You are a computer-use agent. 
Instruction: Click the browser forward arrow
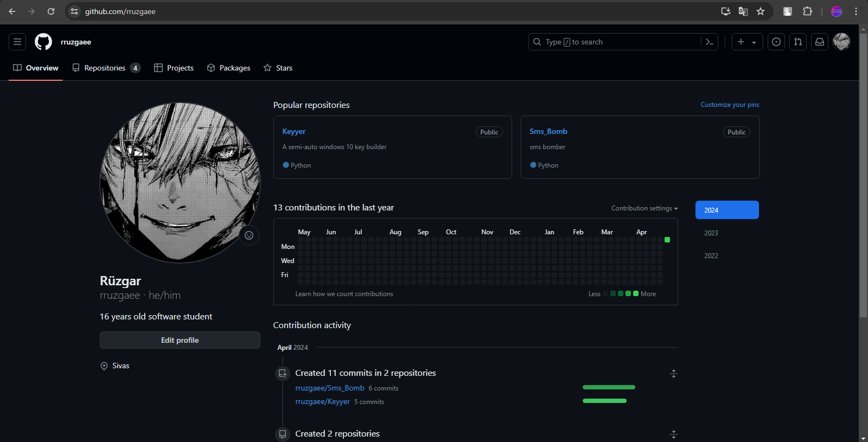tap(31, 11)
